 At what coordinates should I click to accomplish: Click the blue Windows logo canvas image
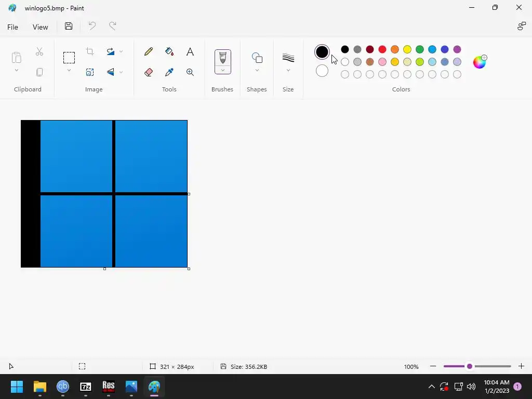[x=104, y=194]
